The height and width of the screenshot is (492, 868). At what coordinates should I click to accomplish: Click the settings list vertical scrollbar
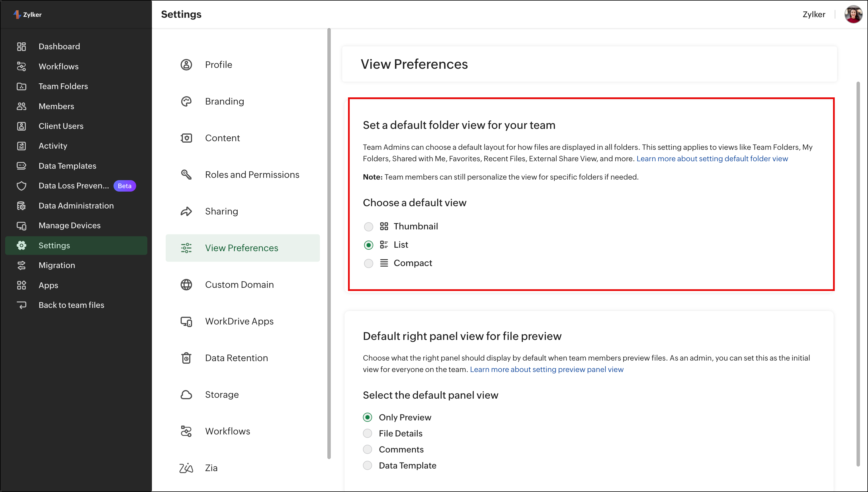tap(329, 243)
